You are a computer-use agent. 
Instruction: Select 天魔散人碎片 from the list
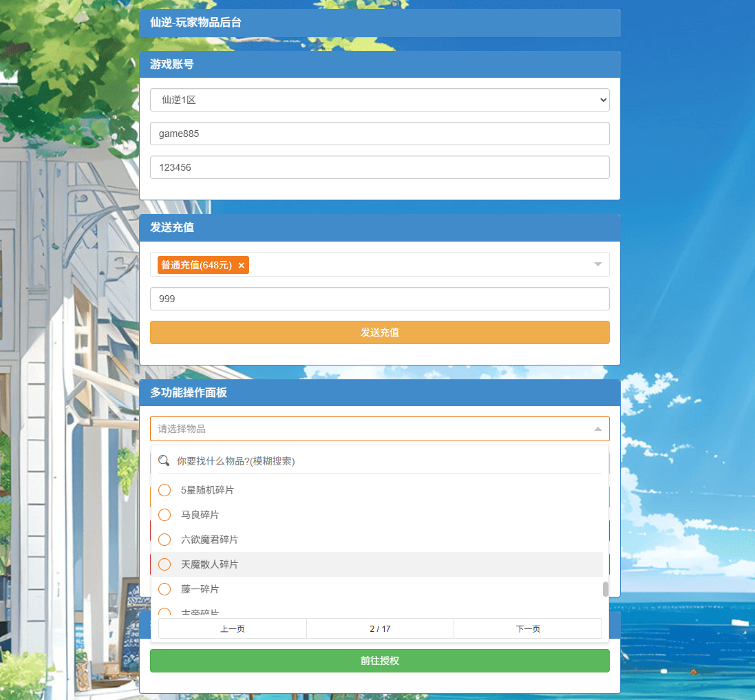pos(209,564)
